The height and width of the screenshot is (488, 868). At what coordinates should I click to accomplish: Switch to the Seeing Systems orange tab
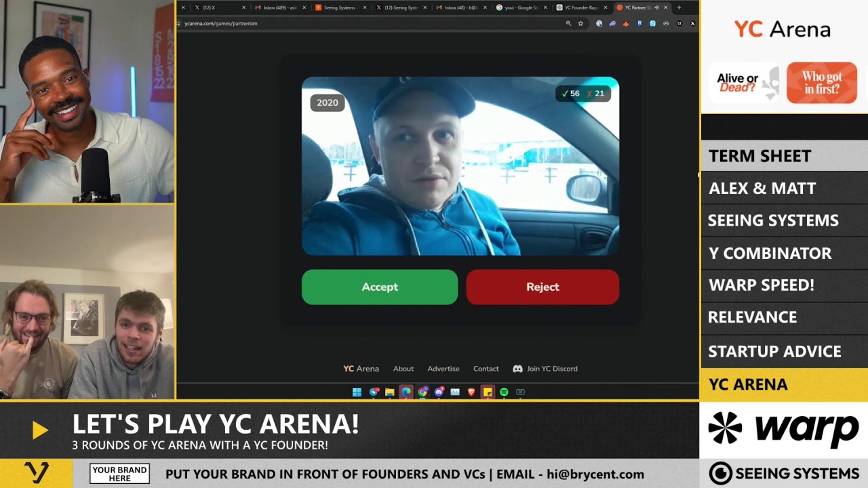340,7
